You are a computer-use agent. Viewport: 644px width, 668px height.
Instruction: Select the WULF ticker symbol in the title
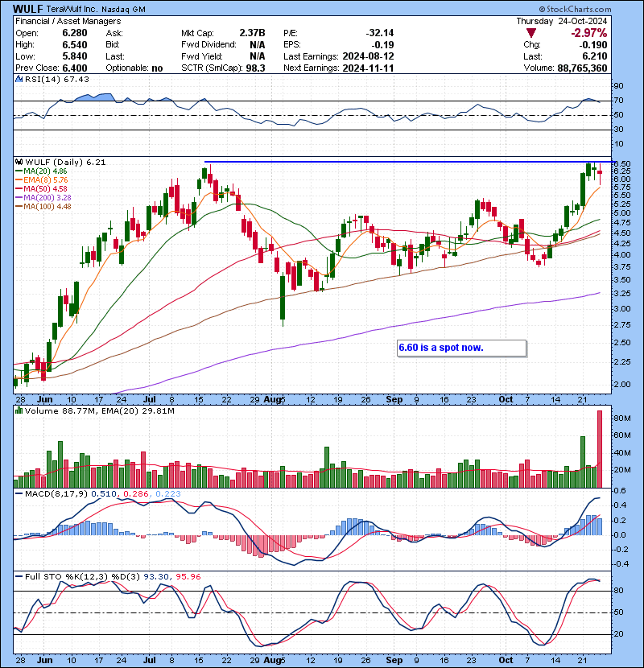coord(27,9)
